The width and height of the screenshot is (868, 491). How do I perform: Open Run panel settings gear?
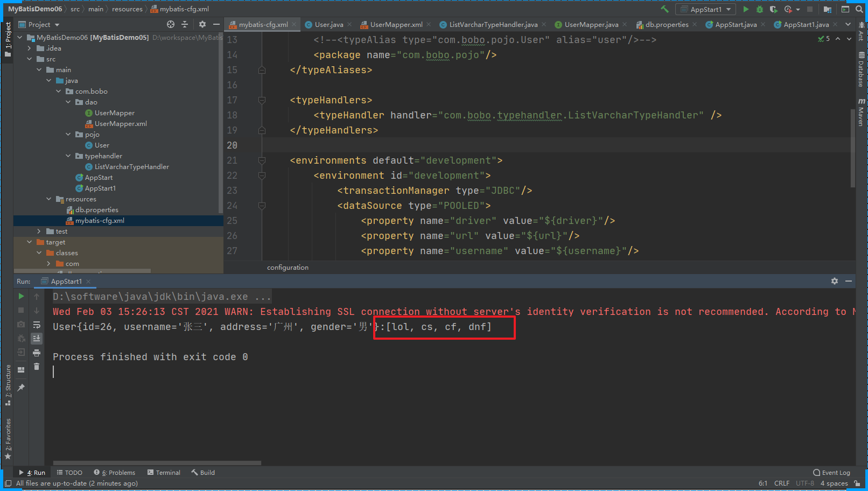coord(835,281)
